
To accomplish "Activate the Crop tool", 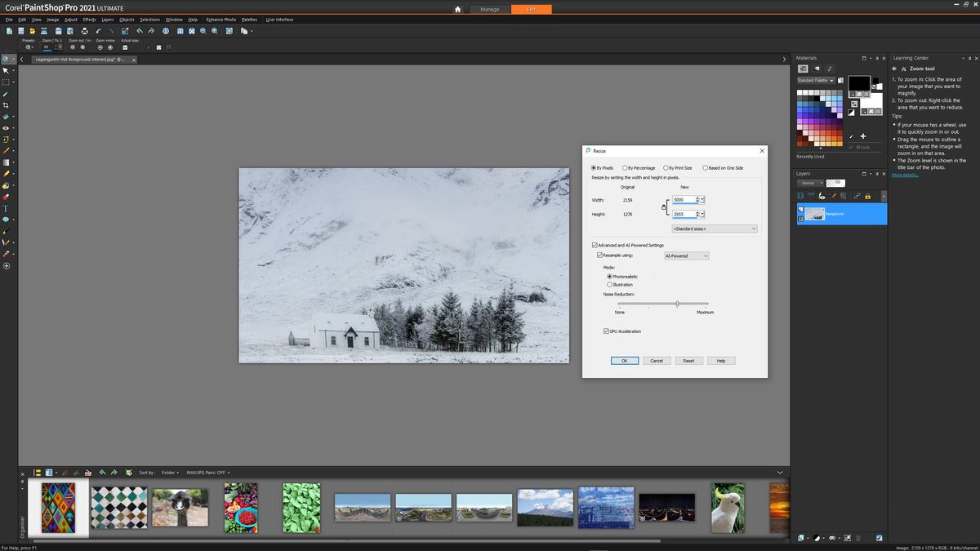I will tap(5, 103).
